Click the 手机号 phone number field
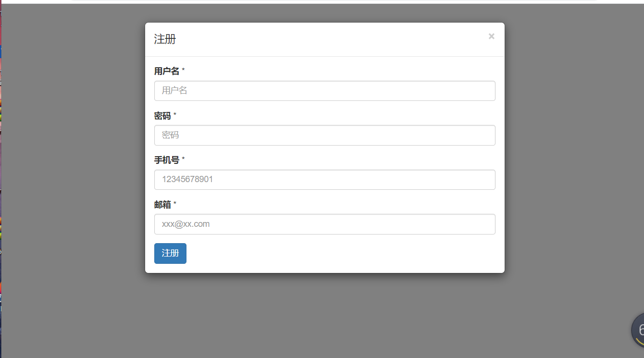This screenshot has width=644, height=358. [x=324, y=179]
